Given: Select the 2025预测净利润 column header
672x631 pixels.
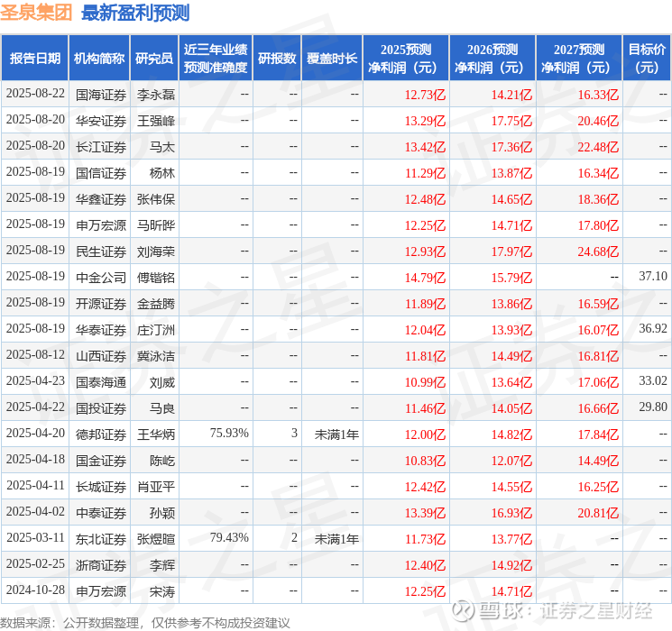Looking at the screenshot, I should [406, 59].
